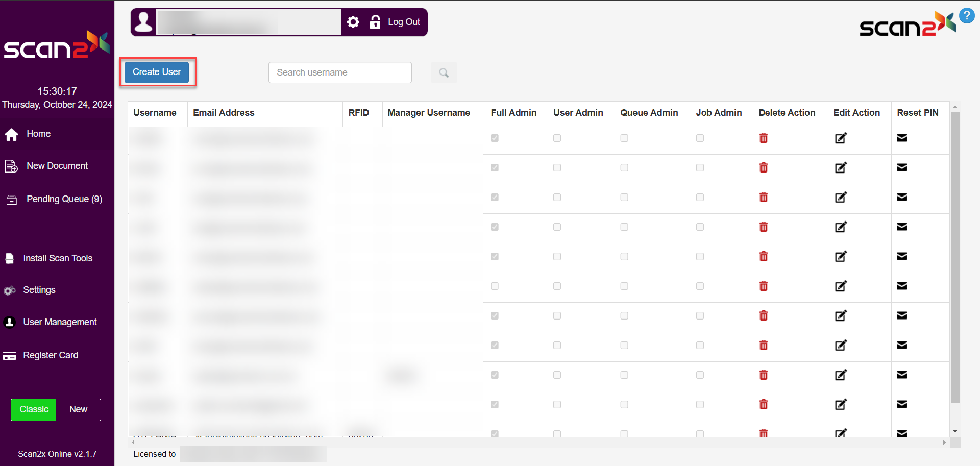Go to Pending Queue (9)
The width and height of the screenshot is (980, 466).
(x=64, y=199)
